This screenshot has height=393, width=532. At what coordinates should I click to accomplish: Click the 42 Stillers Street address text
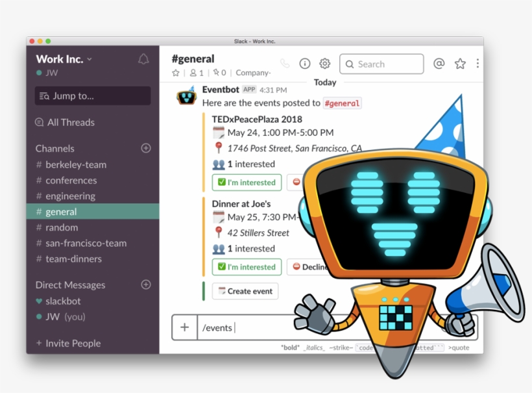[258, 233]
